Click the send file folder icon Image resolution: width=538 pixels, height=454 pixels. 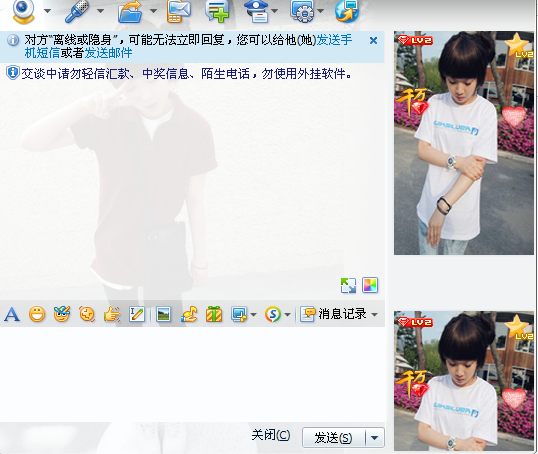tap(130, 12)
